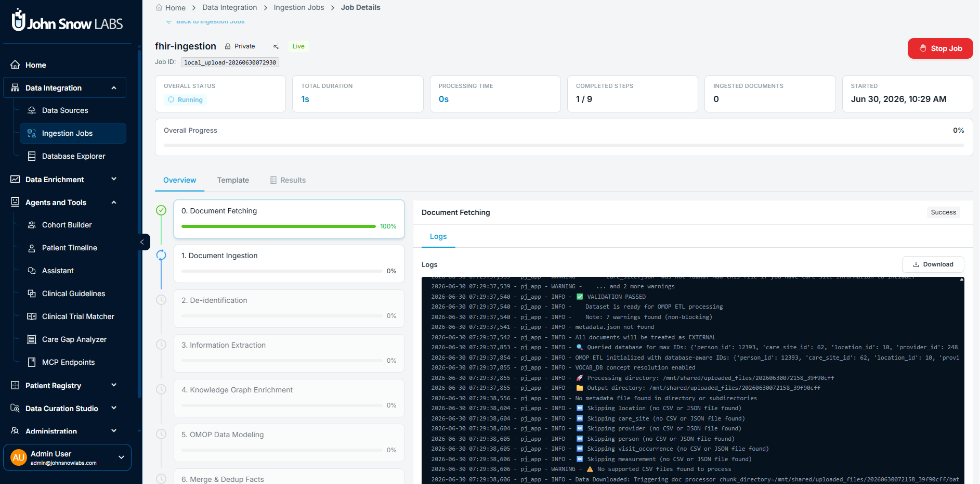Open Data Sources icon in sidebar
The image size is (980, 484).
click(32, 110)
